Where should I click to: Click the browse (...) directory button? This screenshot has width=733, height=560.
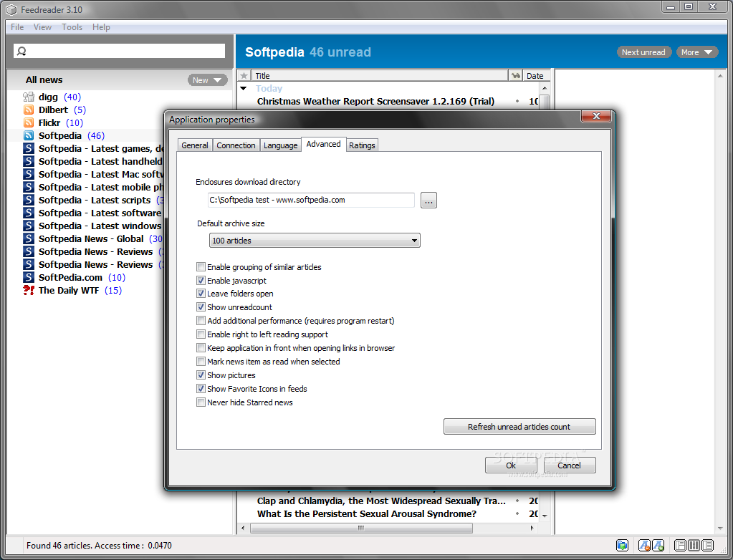pyautogui.click(x=428, y=201)
